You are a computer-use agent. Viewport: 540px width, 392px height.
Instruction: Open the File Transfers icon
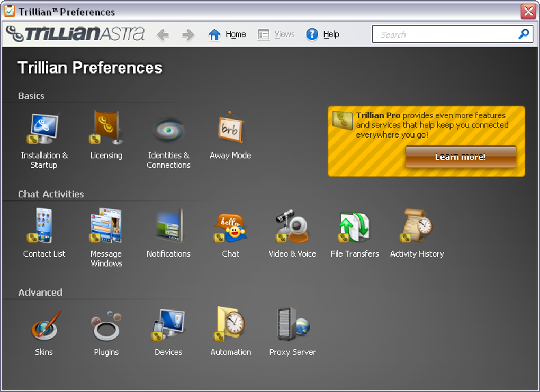click(354, 226)
